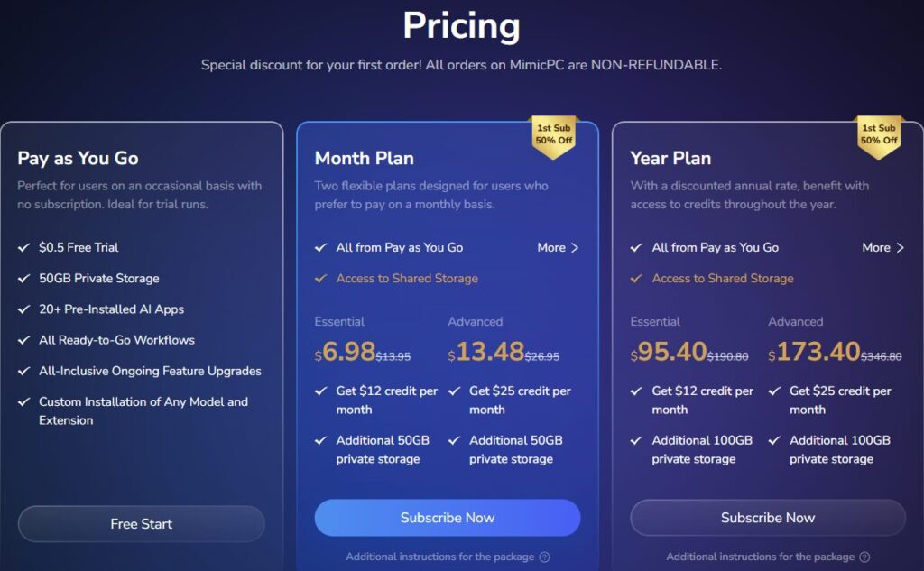Open Month Plan additional instructions link
This screenshot has height=571, width=924.
tap(439, 557)
